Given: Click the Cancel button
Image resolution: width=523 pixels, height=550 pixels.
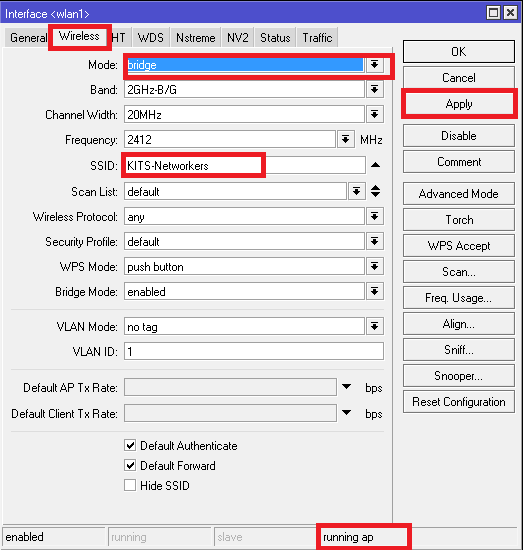Looking at the screenshot, I should tap(459, 78).
